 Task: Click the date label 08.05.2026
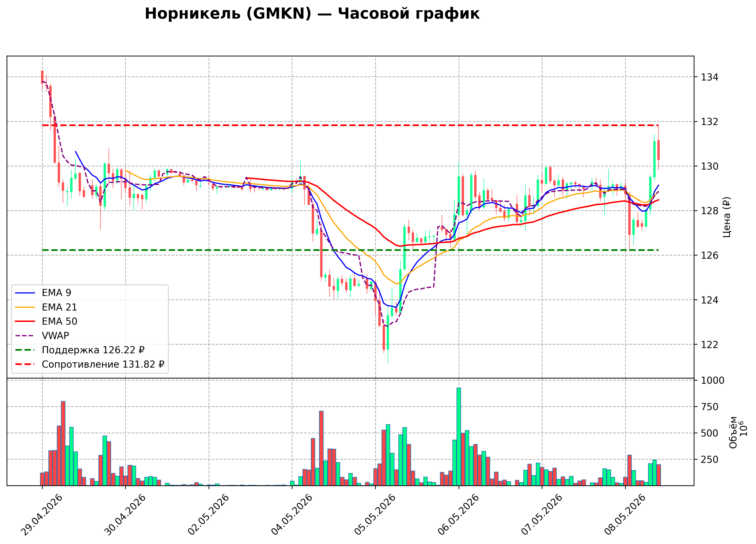tap(625, 515)
